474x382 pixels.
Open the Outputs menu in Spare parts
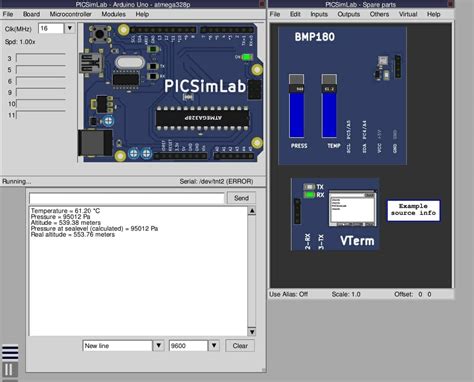pyautogui.click(x=349, y=14)
